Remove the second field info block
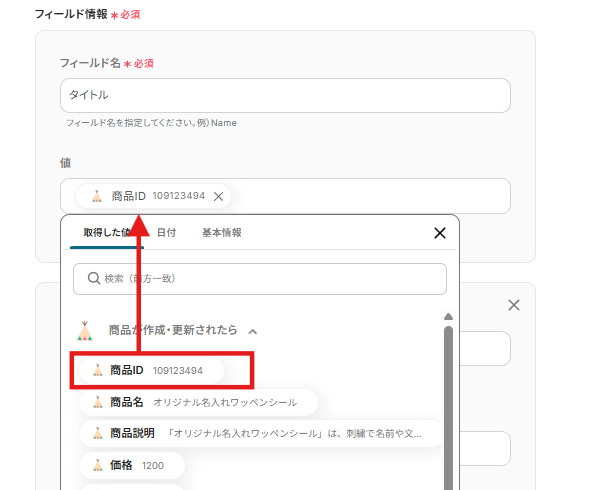The width and height of the screenshot is (607, 490). (514, 305)
